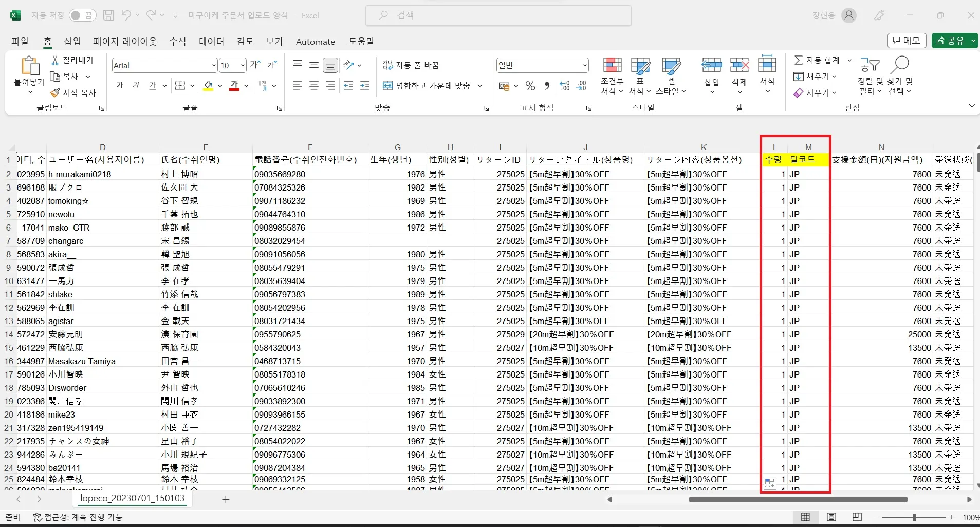This screenshot has height=527, width=980.
Task: Apply comma style
Action: click(x=547, y=86)
